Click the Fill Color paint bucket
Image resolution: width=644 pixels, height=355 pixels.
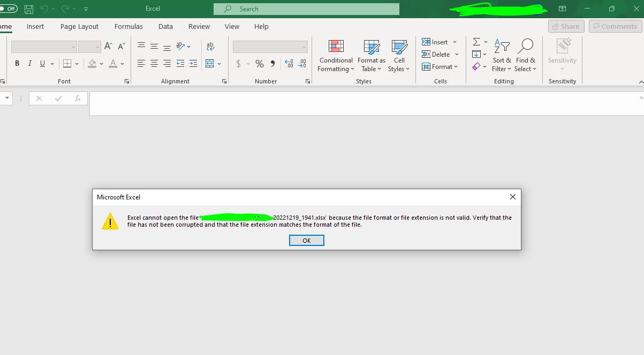(92, 64)
